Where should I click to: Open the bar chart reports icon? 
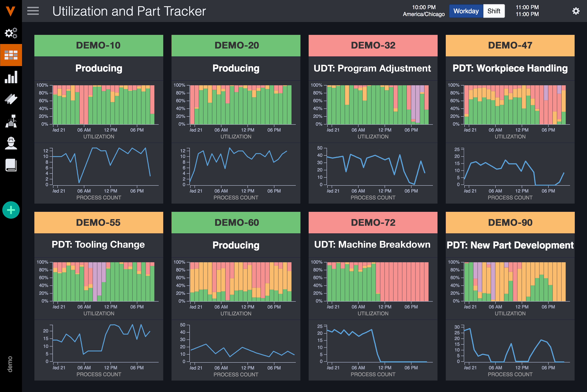click(x=11, y=77)
